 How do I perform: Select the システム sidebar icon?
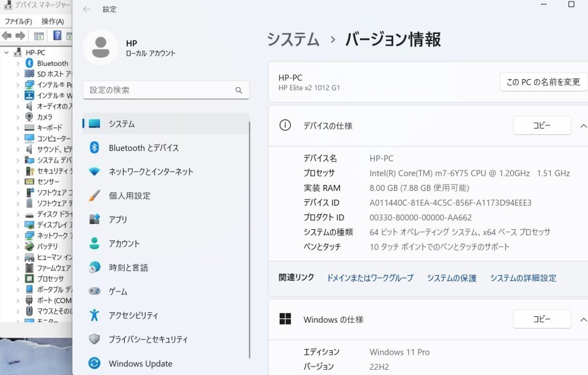click(x=94, y=123)
